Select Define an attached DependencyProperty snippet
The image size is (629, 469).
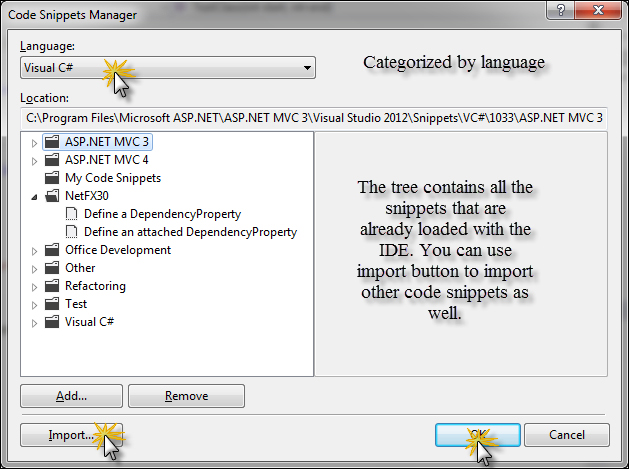click(191, 232)
